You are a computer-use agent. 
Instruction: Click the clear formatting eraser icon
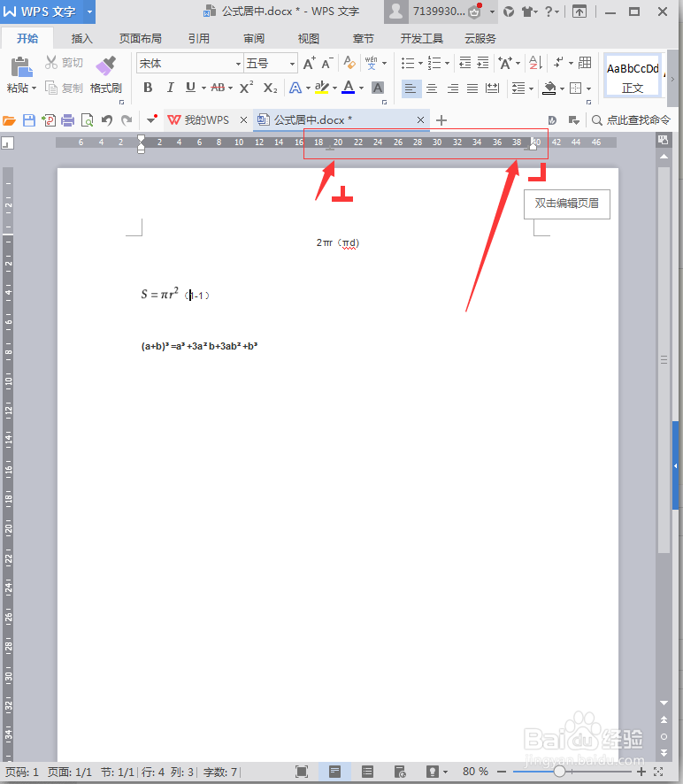(x=349, y=63)
